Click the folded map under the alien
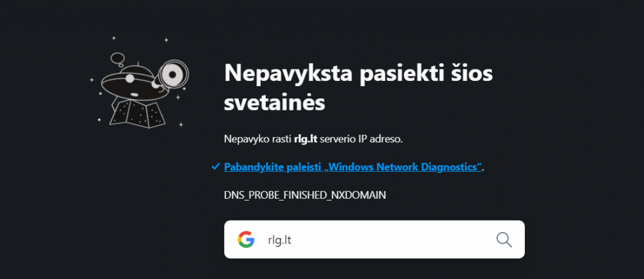Viewport: 644px width, 279px height. pos(136,113)
